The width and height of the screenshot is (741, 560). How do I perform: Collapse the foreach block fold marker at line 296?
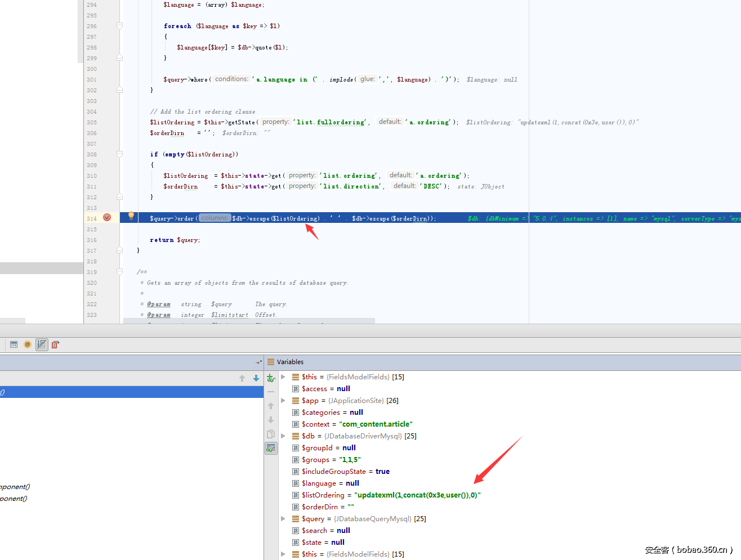coord(119,26)
